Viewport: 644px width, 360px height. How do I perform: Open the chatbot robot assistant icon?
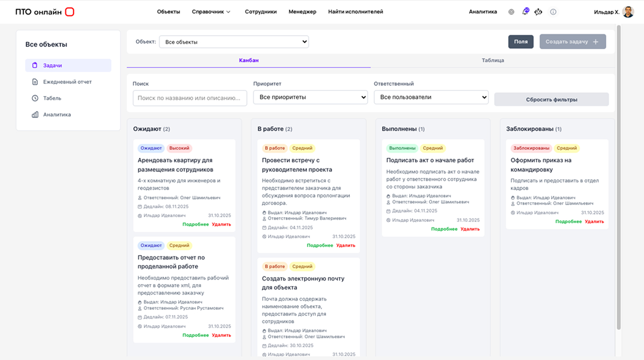pyautogui.click(x=538, y=12)
